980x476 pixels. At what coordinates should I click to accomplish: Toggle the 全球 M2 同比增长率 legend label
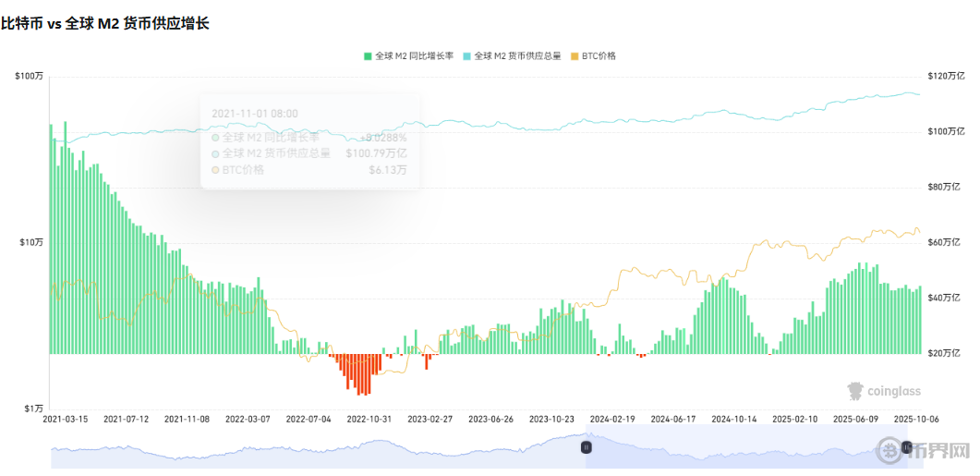(x=414, y=56)
